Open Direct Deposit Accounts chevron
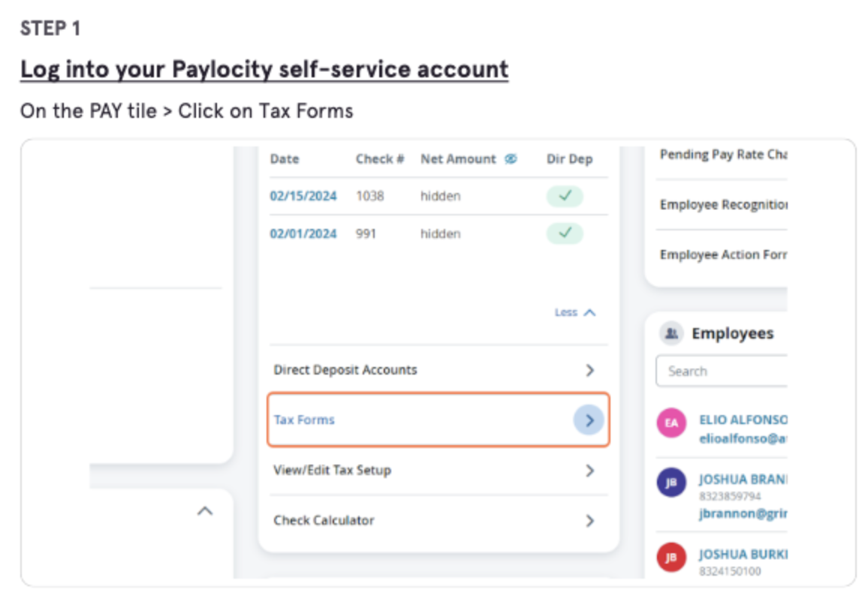Screen dimensions: 868x605 (x=590, y=370)
